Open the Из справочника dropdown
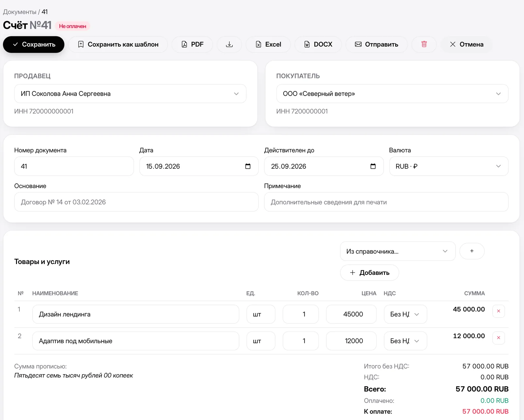The width and height of the screenshot is (524, 420). coord(398,251)
